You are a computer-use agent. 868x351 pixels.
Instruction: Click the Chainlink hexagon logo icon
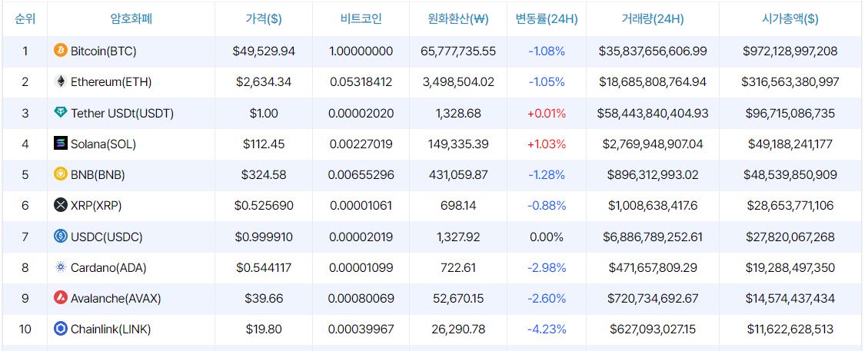[60, 329]
